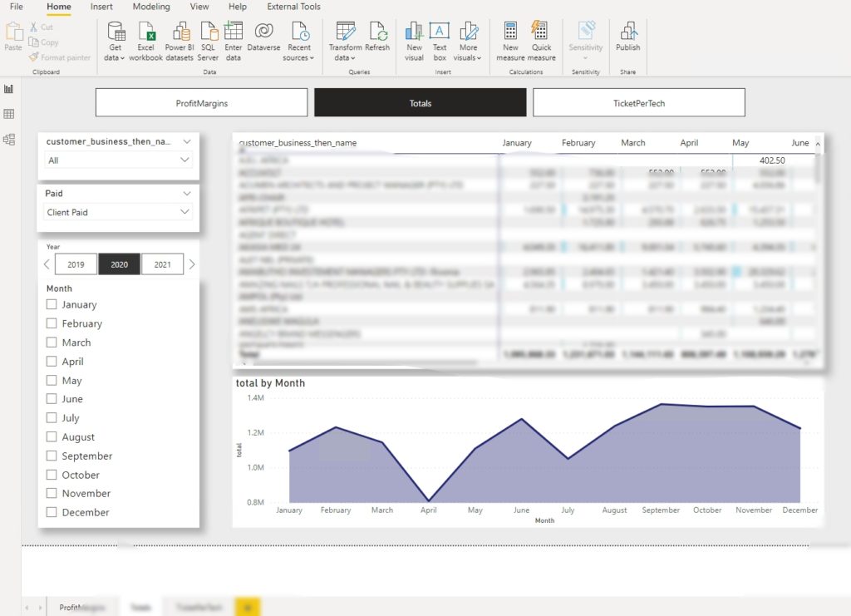Switch to the Modeling ribbon tab
This screenshot has height=616, width=851.
(151, 7)
